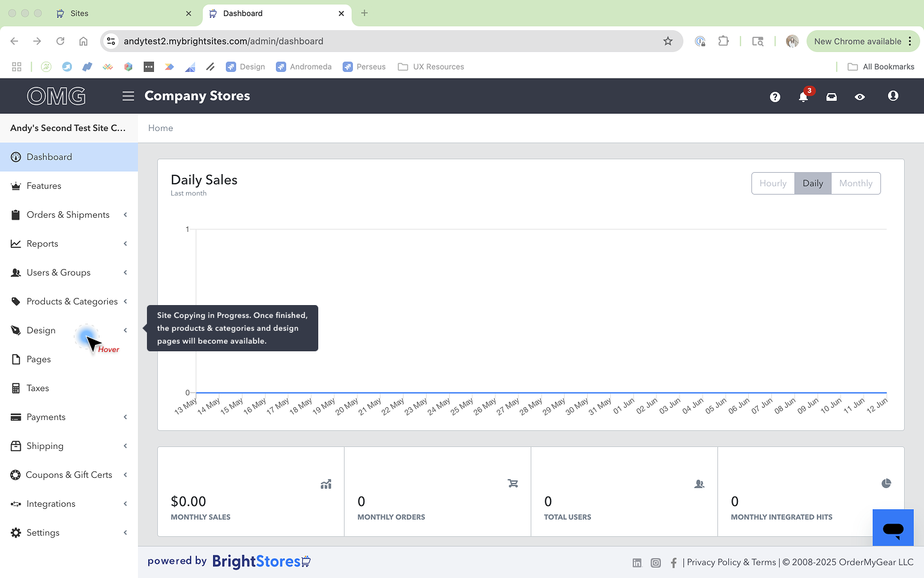Viewport: 924px width, 578px height.
Task: Select the Dashboard browser tab
Action: coord(276,13)
